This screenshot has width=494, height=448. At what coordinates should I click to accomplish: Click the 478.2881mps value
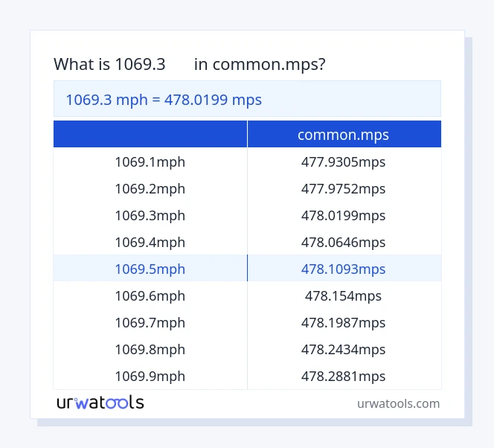(343, 376)
